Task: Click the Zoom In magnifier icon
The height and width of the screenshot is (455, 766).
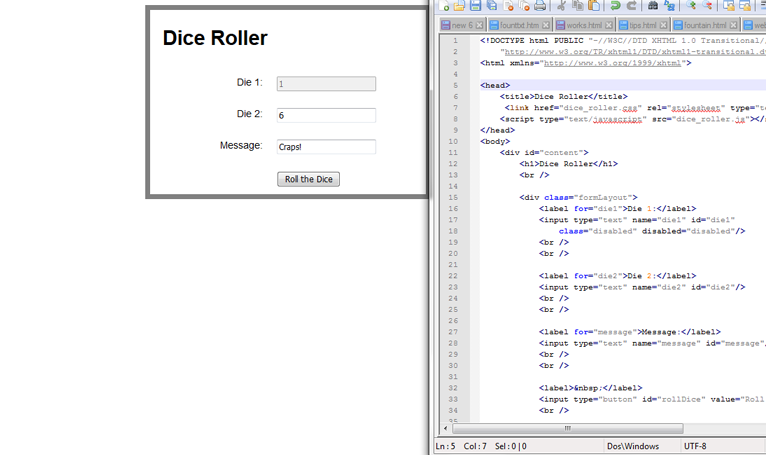Action: click(690, 6)
